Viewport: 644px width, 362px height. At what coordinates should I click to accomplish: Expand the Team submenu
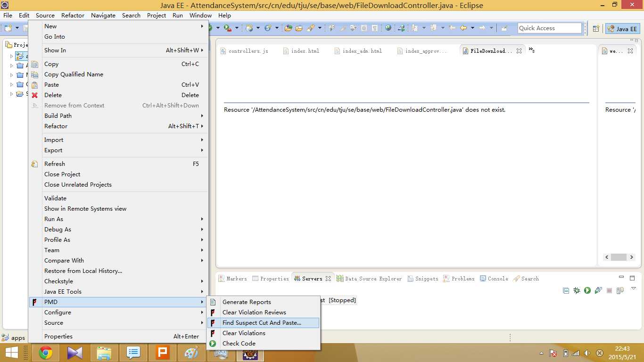click(118, 250)
